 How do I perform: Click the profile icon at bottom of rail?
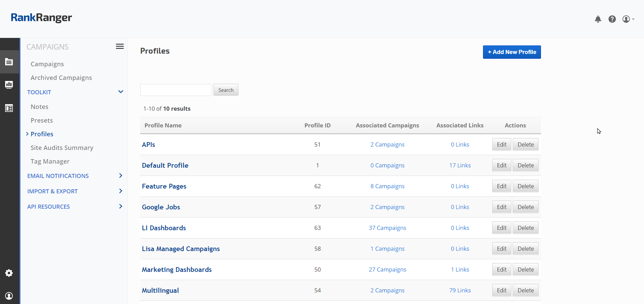point(9,296)
